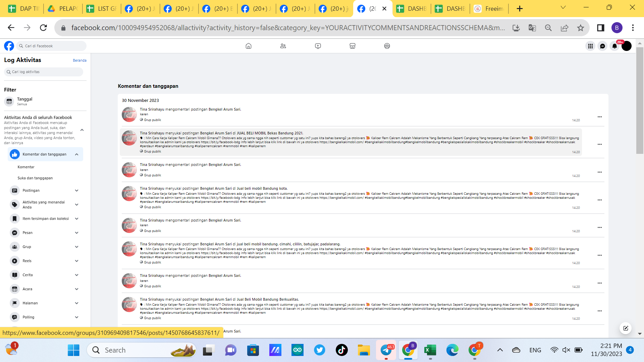This screenshot has width=644, height=362.
Task: Open the Facebook apps menu grid icon
Action: tap(590, 46)
